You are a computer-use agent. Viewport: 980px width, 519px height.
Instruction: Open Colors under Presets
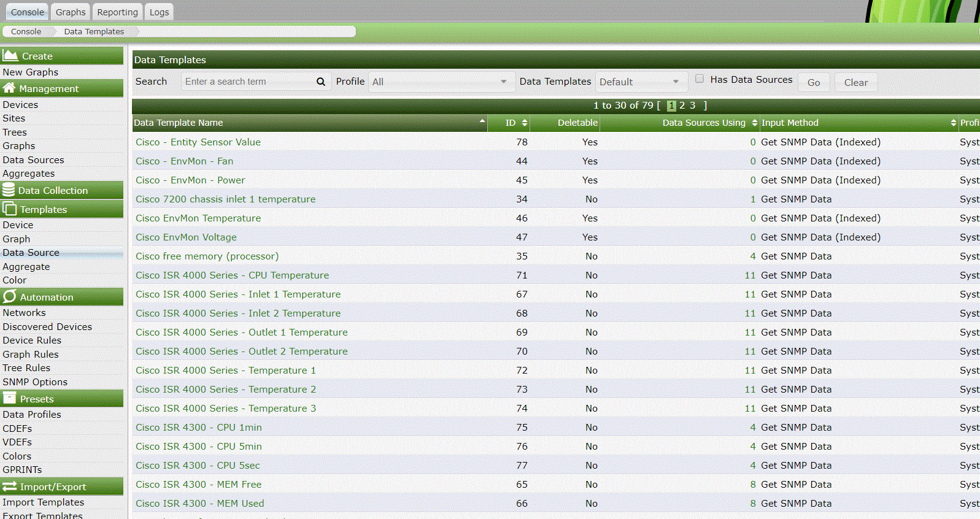click(x=17, y=456)
